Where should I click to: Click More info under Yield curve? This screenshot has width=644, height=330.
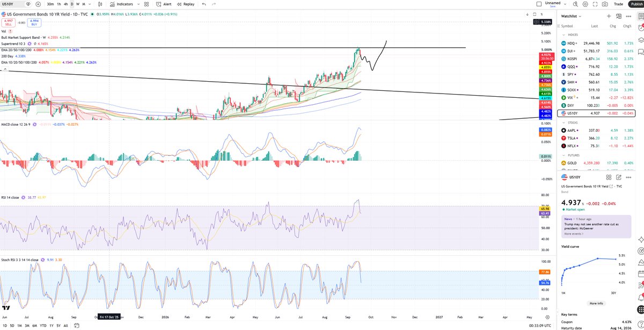tap(596, 303)
